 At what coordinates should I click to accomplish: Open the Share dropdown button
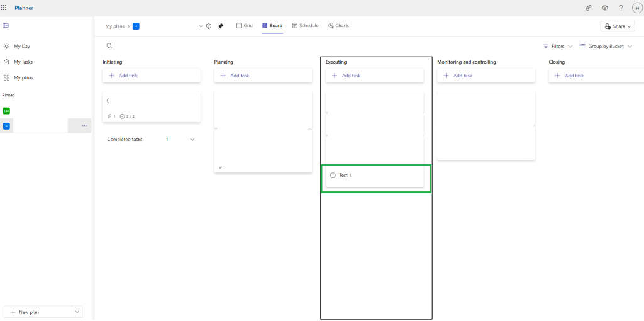point(618,26)
